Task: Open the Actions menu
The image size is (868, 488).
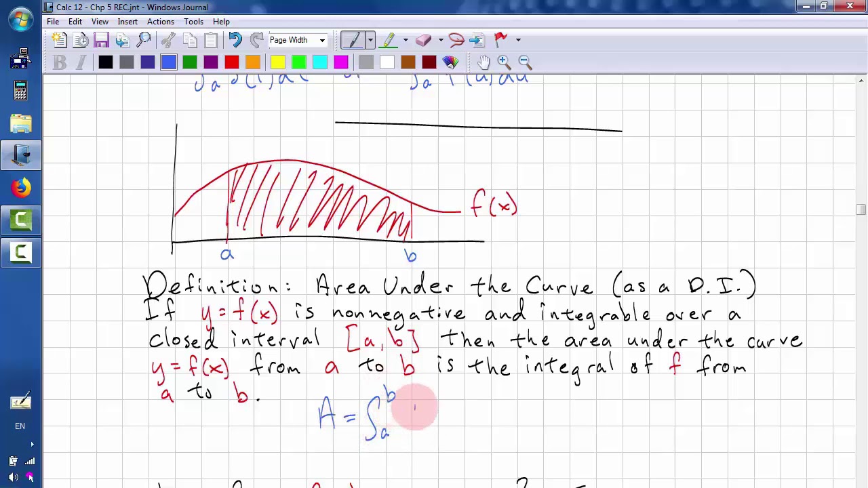Action: [x=161, y=22]
